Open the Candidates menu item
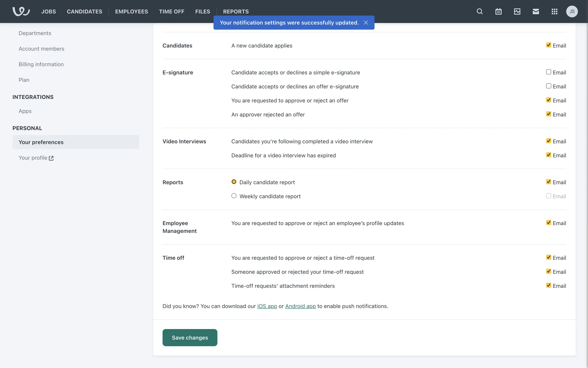The width and height of the screenshot is (588, 368). coord(85,11)
